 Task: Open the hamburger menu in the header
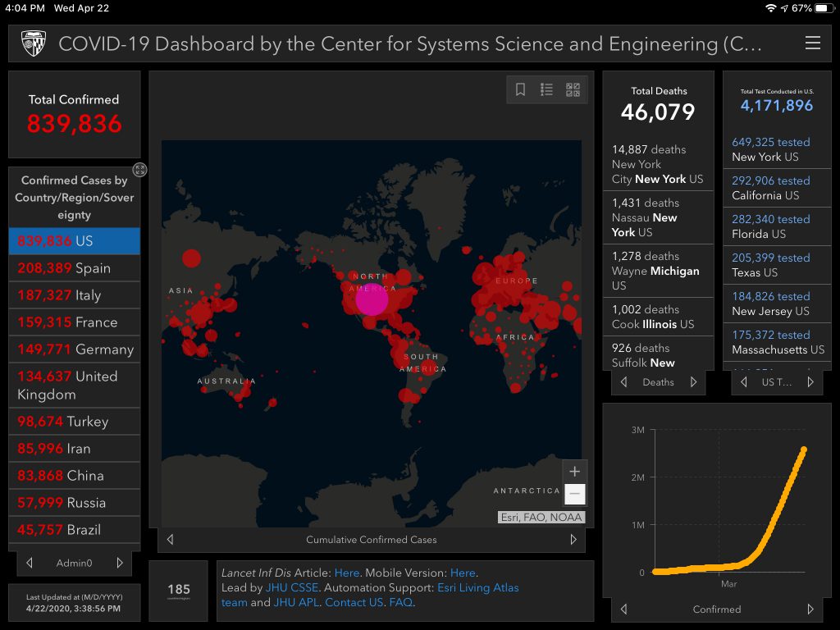point(812,43)
